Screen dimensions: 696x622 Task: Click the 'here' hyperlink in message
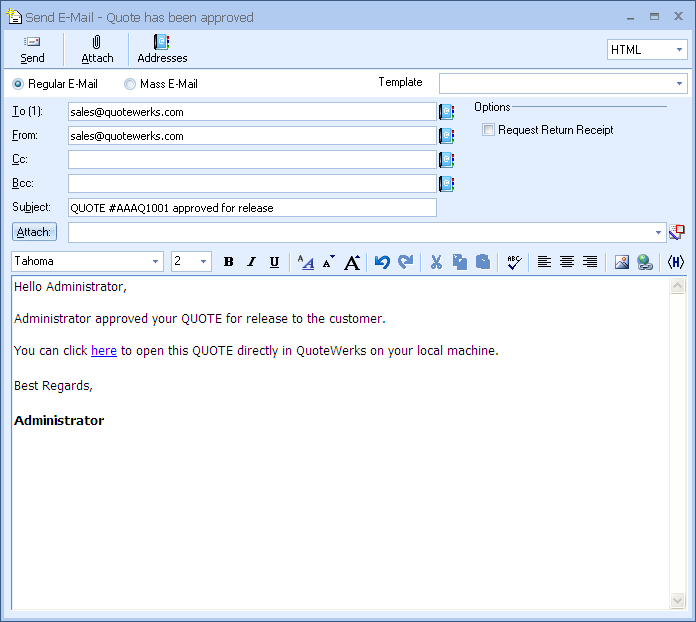(104, 351)
